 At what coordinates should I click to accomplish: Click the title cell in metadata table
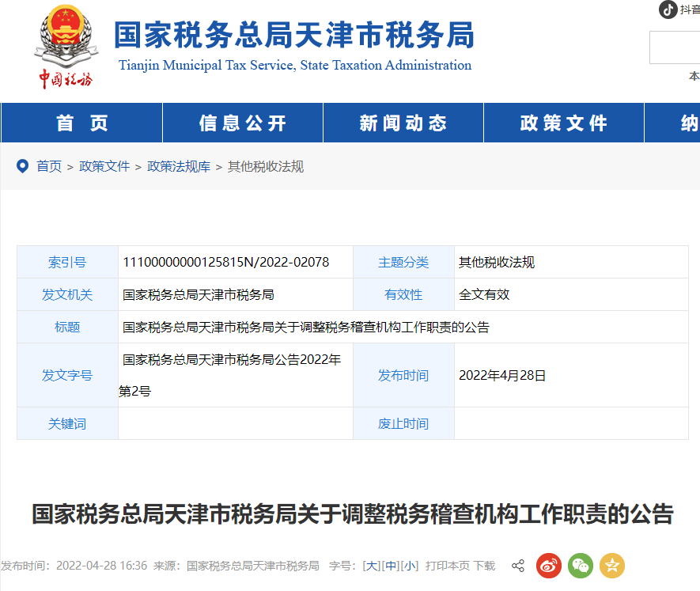[403, 327]
